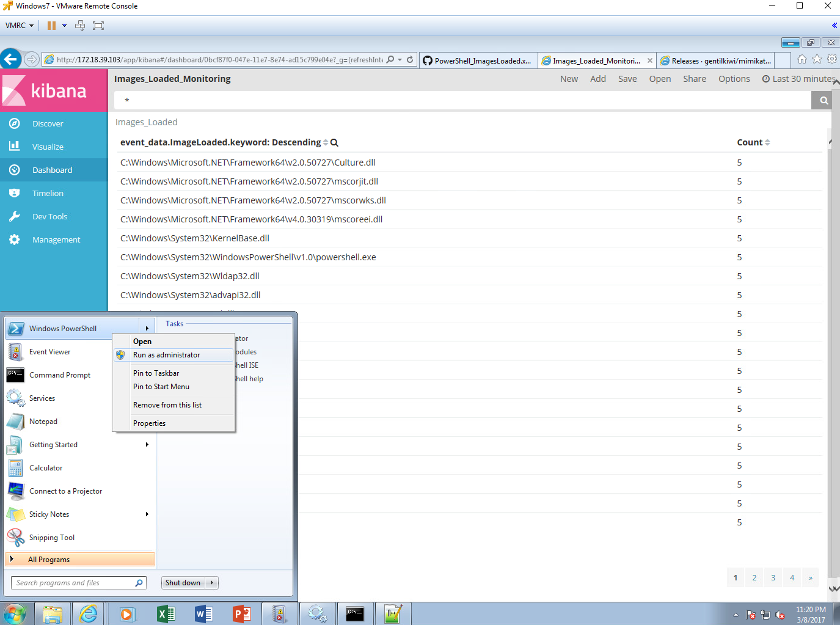The width and height of the screenshot is (840, 625).
Task: Open Command Prompt from the taskbar
Action: point(355,613)
